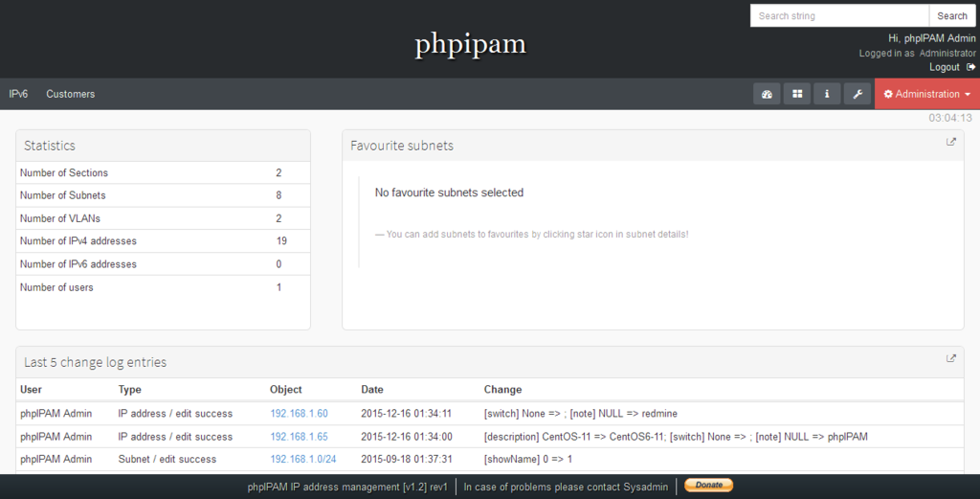980x499 pixels.
Task: Click the Date column header
Action: [372, 389]
